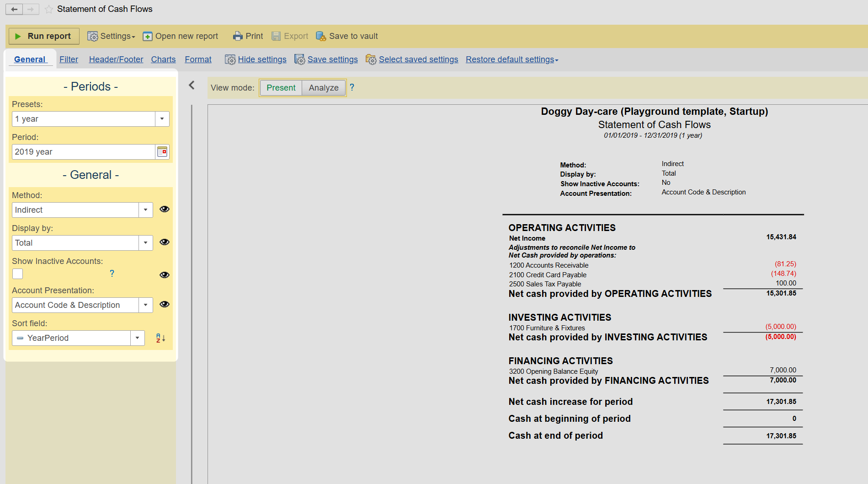Open the Settings dropdown menu
The image size is (868, 484).
click(112, 36)
